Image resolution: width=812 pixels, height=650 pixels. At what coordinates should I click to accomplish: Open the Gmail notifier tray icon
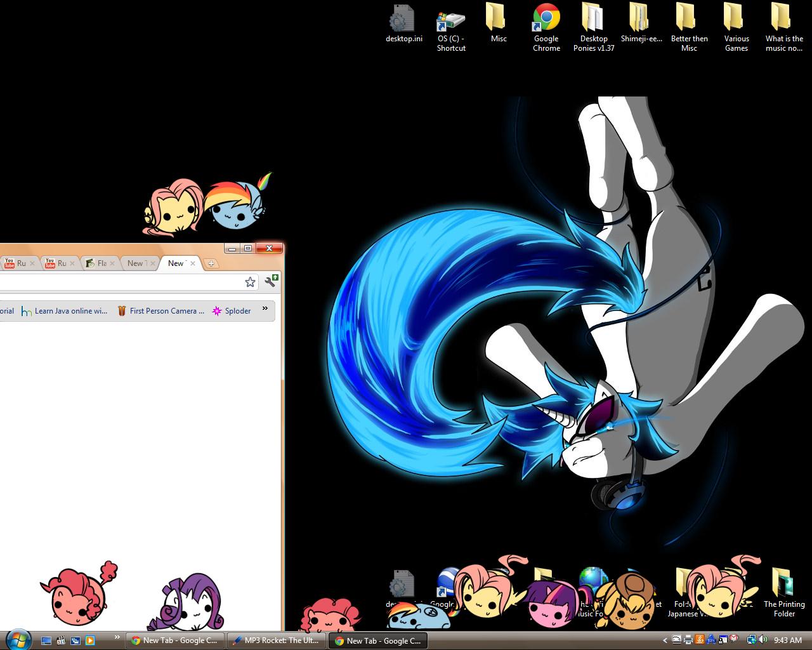point(734,640)
